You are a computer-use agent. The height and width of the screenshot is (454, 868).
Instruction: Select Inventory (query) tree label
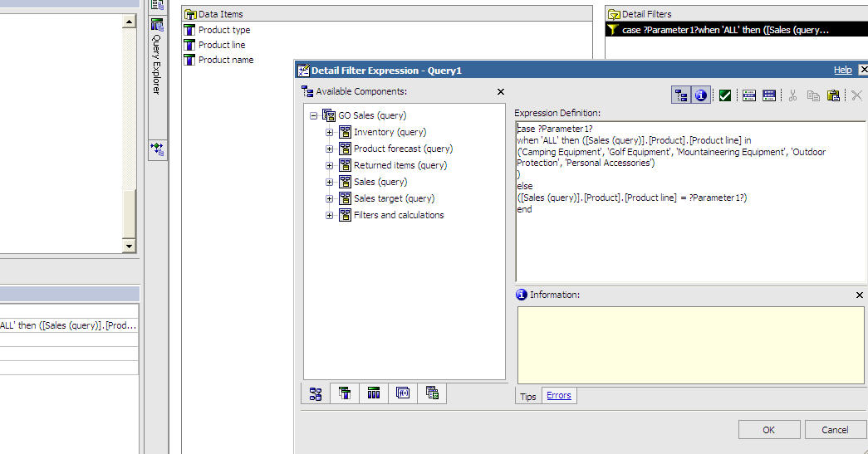(x=390, y=132)
